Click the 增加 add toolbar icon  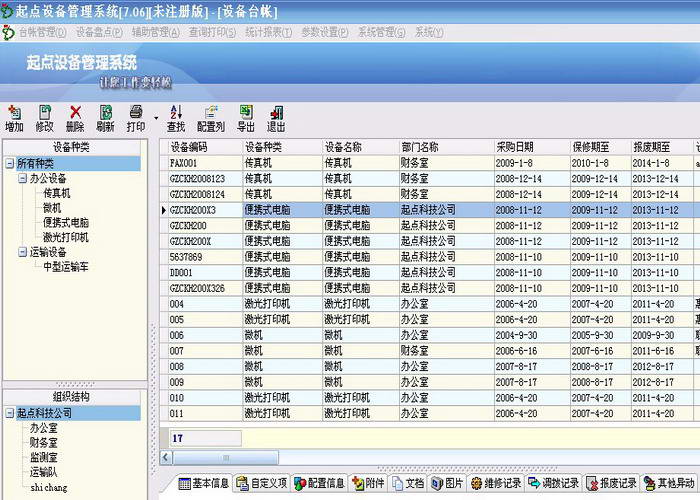point(14,112)
